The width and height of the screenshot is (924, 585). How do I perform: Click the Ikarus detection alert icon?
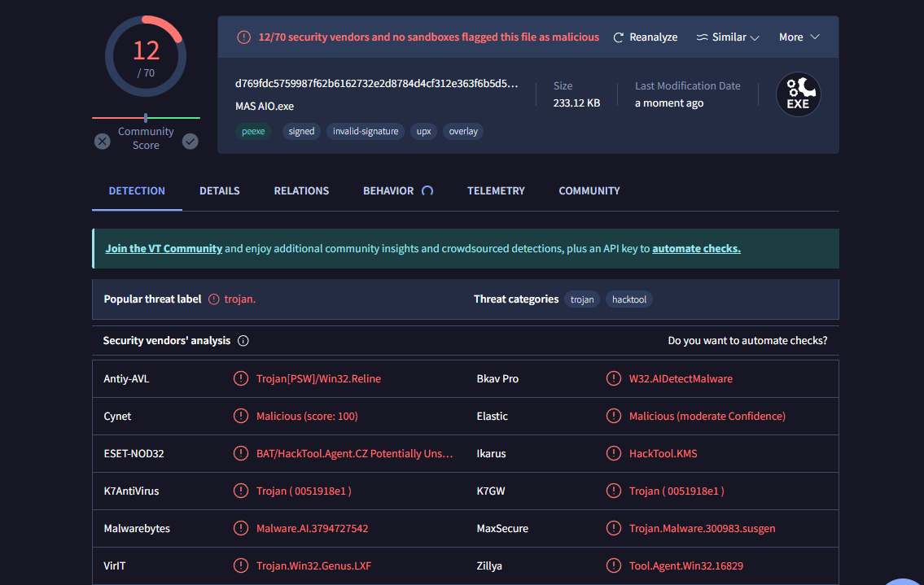point(614,453)
